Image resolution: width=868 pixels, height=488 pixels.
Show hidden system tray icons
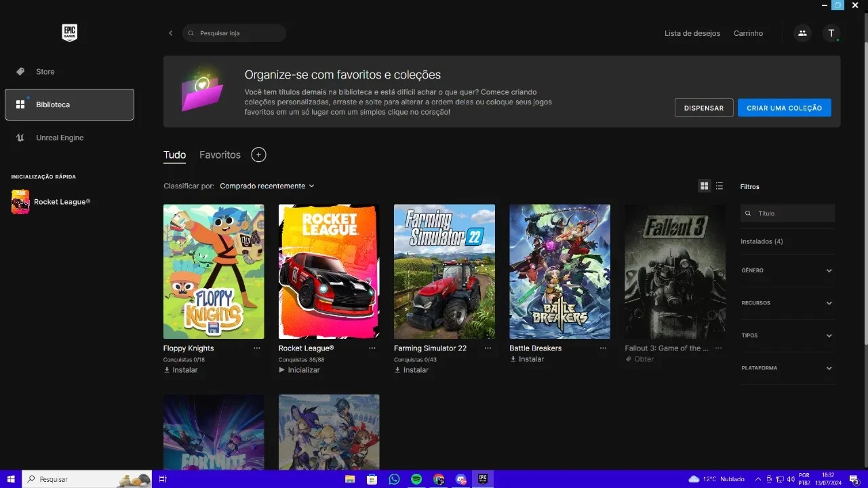[758, 479]
